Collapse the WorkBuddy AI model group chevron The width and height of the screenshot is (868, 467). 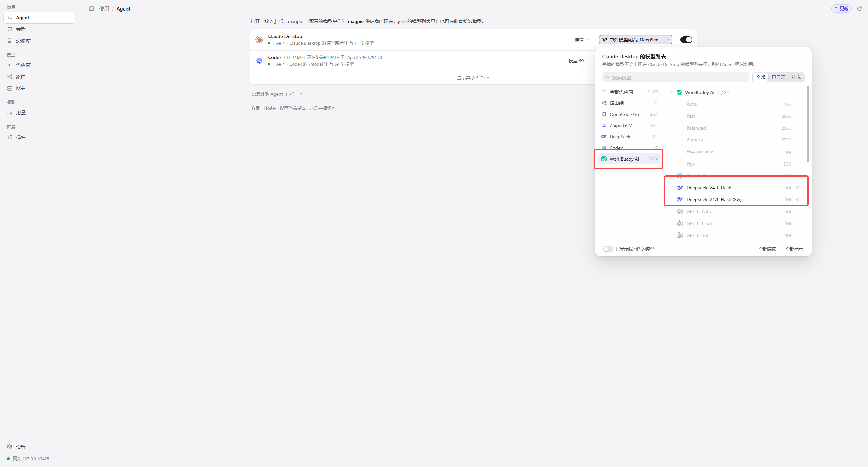point(672,92)
